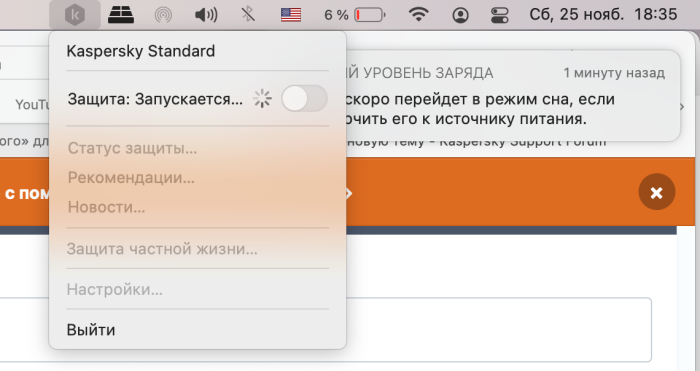700x371 pixels.
Task: Click the spinning progress indicator near Защита
Action: (262, 99)
